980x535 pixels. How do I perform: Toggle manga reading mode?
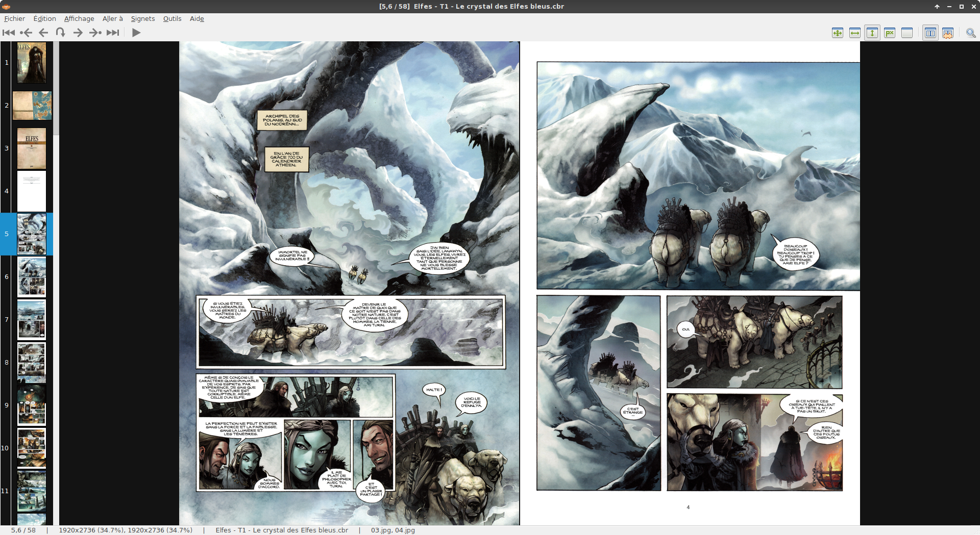click(x=948, y=33)
